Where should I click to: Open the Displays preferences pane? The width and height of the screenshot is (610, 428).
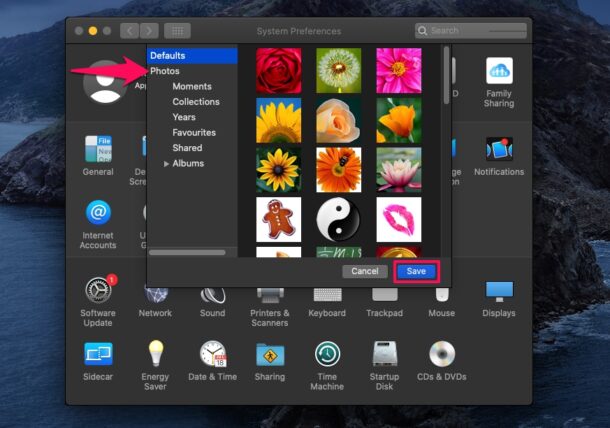[x=499, y=291]
